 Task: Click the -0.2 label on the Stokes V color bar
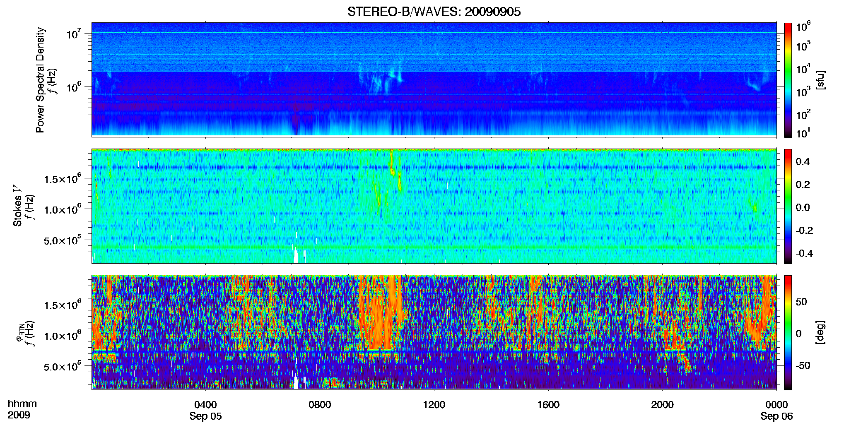tap(804, 231)
